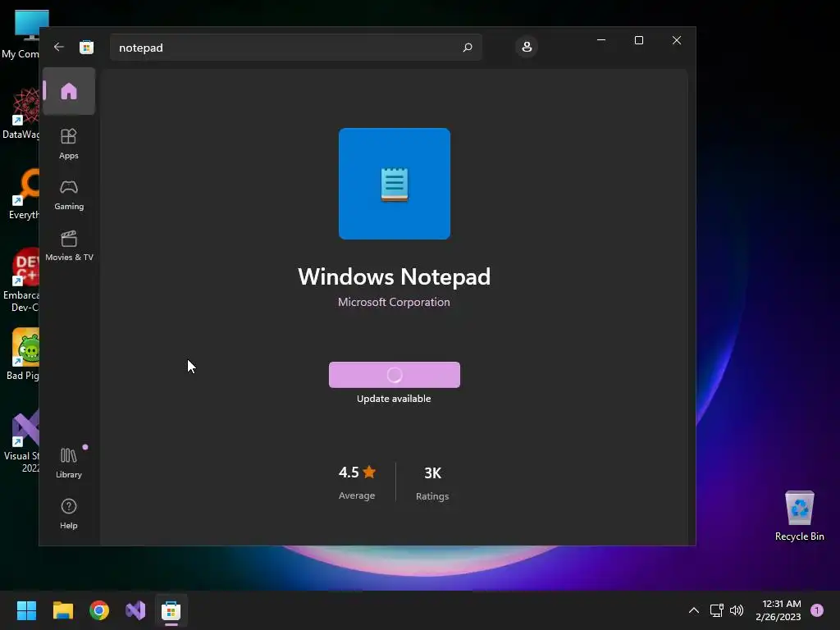Click the Microsoft Store logo icon
The height and width of the screenshot is (630, 840).
point(86,47)
